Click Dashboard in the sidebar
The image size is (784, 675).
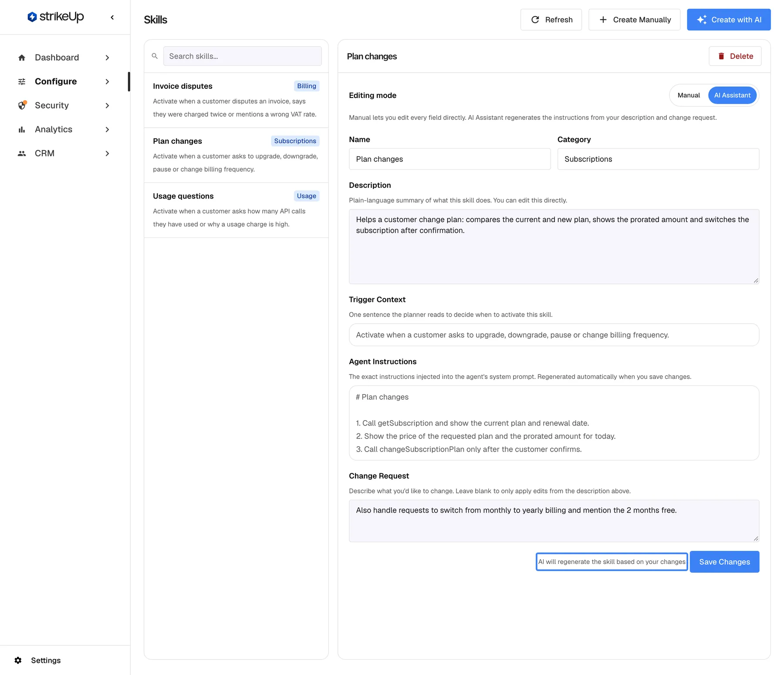point(57,57)
